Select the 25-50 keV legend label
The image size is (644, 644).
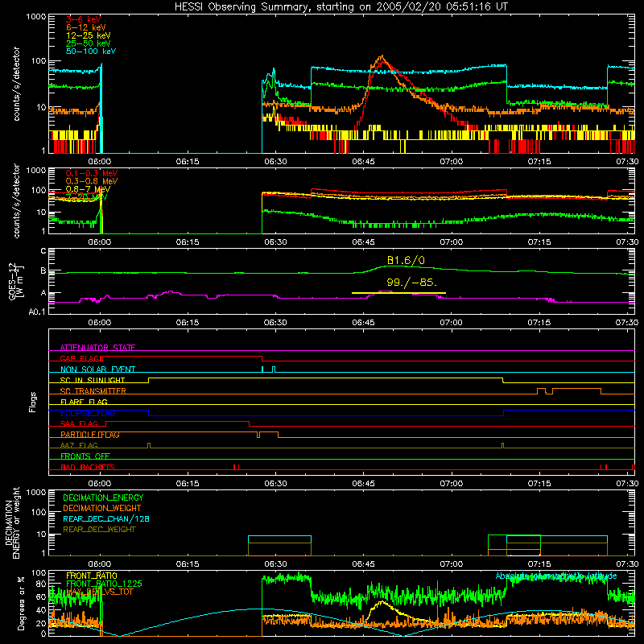click(89, 43)
